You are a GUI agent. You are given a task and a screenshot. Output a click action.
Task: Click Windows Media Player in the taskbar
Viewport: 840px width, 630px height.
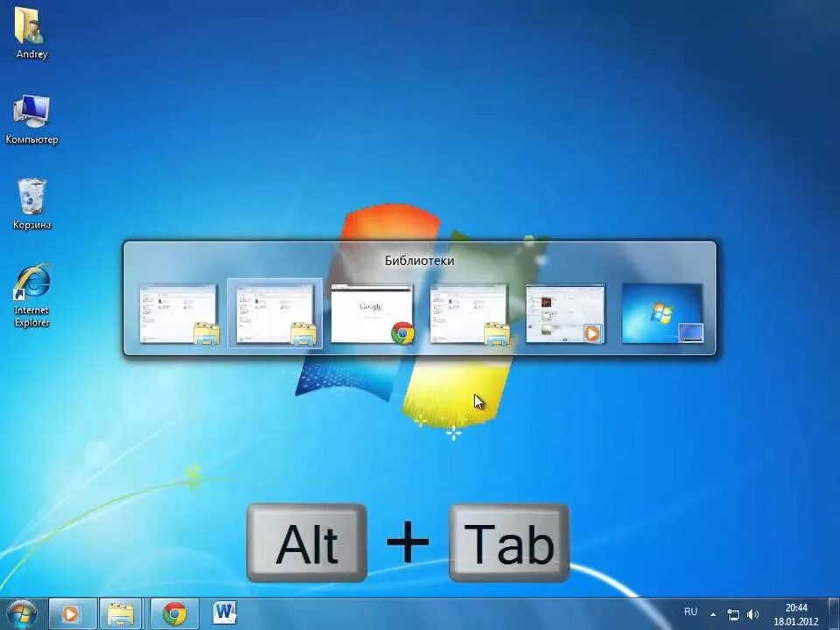72,614
